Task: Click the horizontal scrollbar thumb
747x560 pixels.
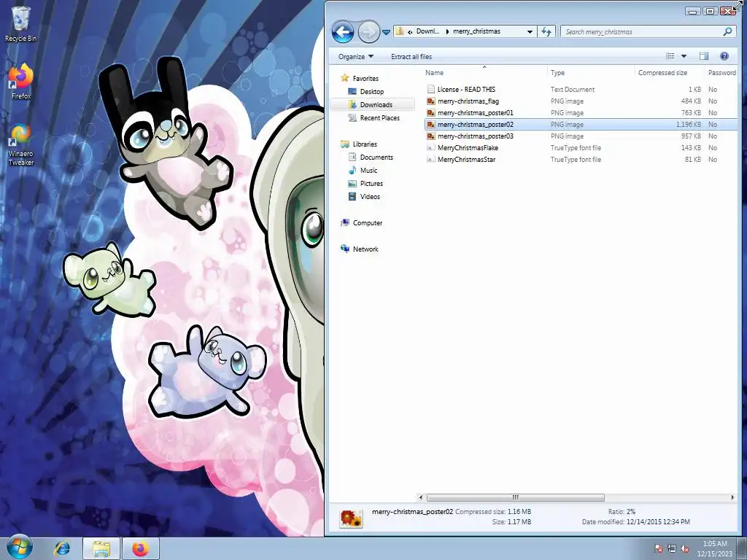Action: [x=516, y=497]
